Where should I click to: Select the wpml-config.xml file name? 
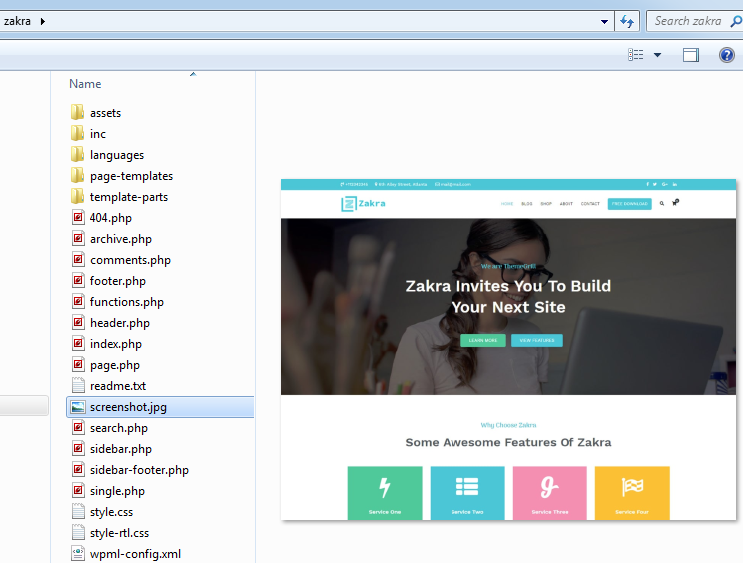pyautogui.click(x=135, y=554)
